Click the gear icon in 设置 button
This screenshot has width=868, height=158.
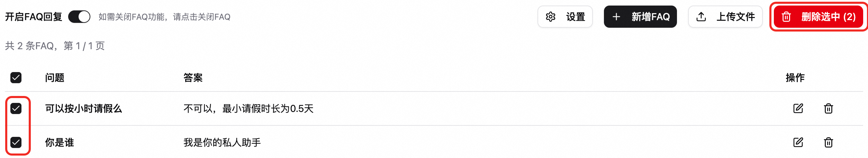click(550, 17)
